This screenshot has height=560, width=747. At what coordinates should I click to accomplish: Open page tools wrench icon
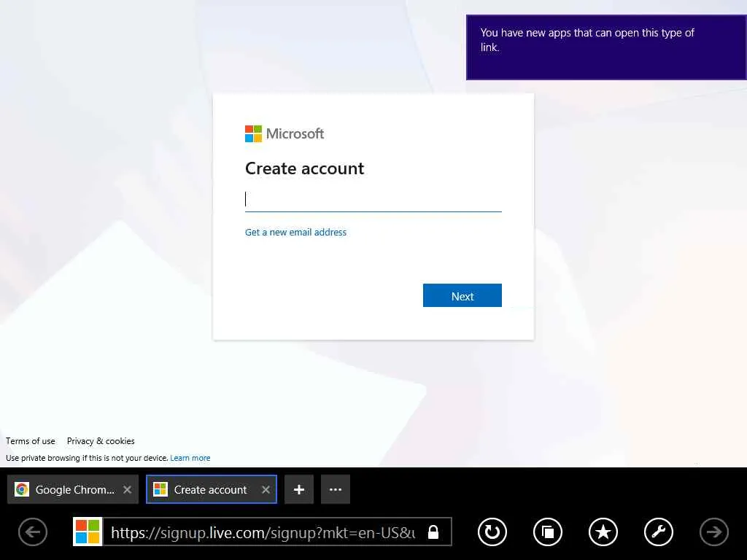[x=659, y=532]
